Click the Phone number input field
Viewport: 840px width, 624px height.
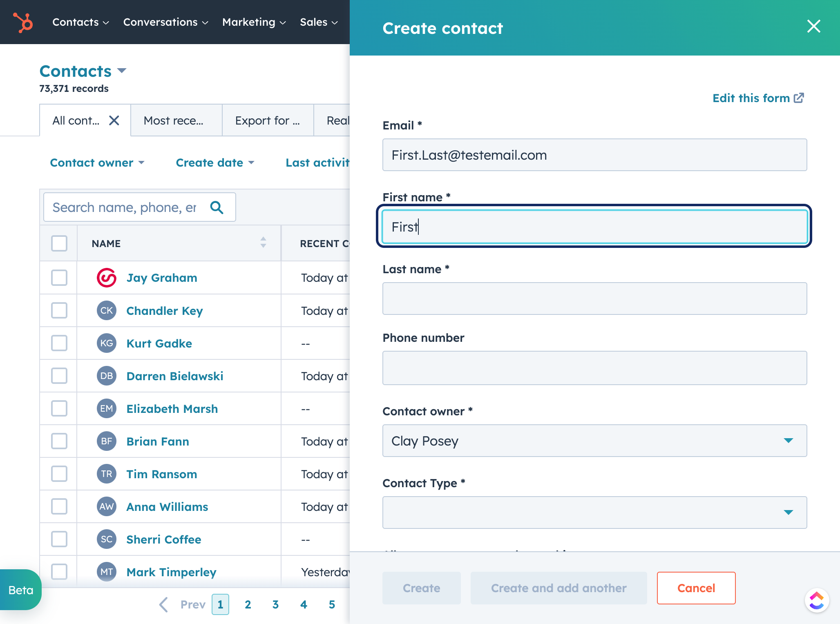coord(594,368)
